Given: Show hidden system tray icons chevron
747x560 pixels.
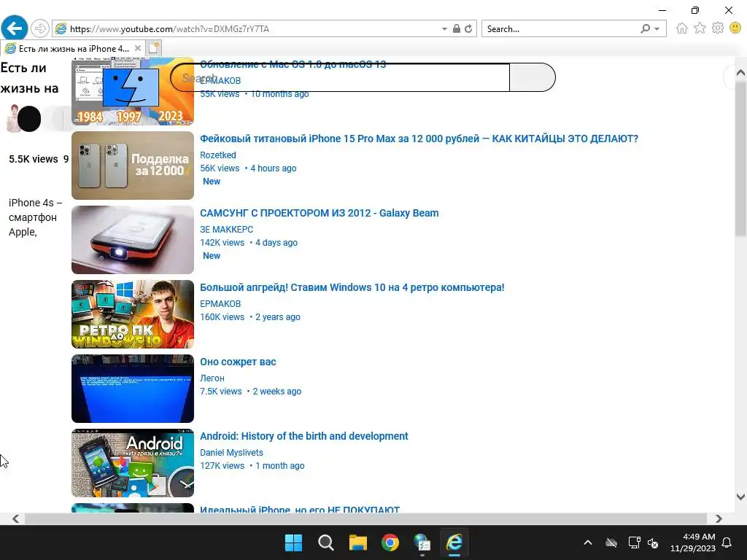Looking at the screenshot, I should point(588,542).
